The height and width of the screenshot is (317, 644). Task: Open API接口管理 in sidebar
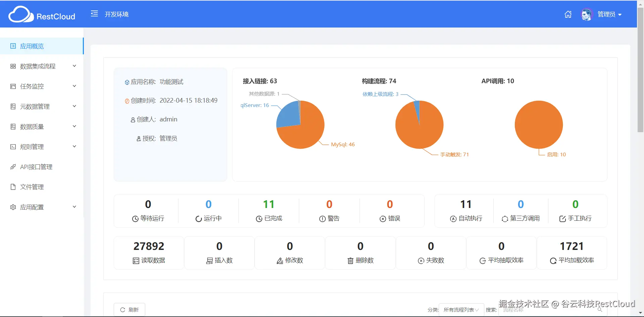42,167
